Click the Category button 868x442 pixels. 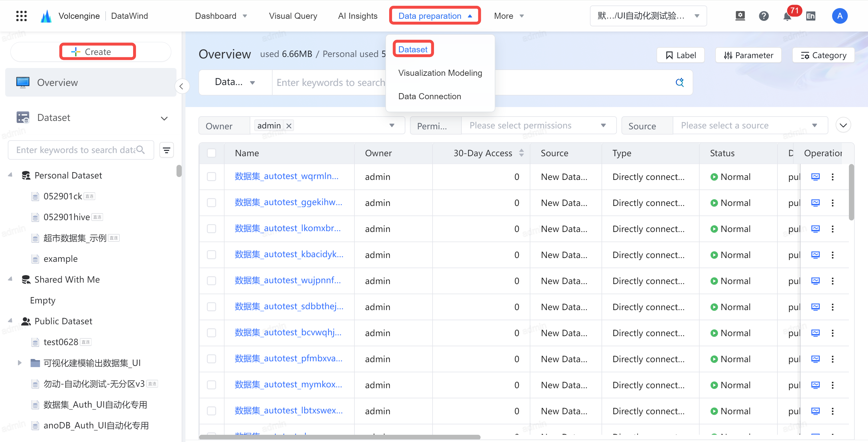point(823,55)
